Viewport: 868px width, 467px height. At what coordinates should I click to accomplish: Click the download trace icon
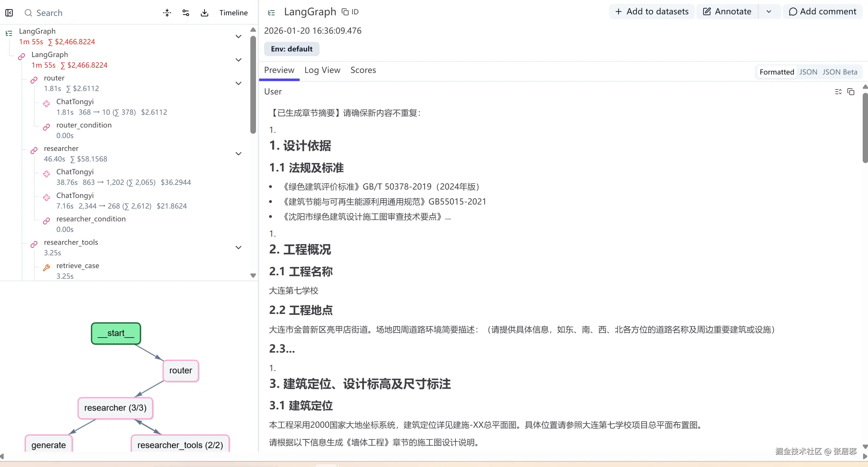click(x=205, y=13)
